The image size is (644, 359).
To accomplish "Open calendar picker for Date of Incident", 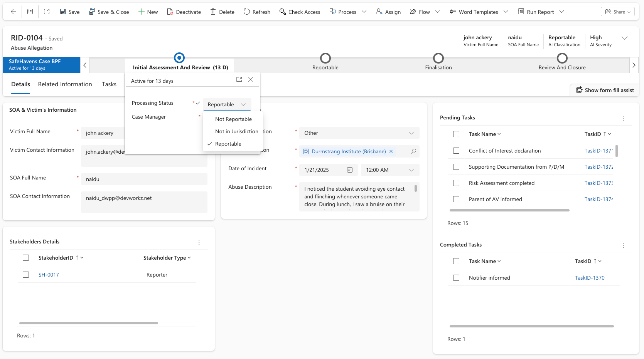I will pyautogui.click(x=350, y=170).
